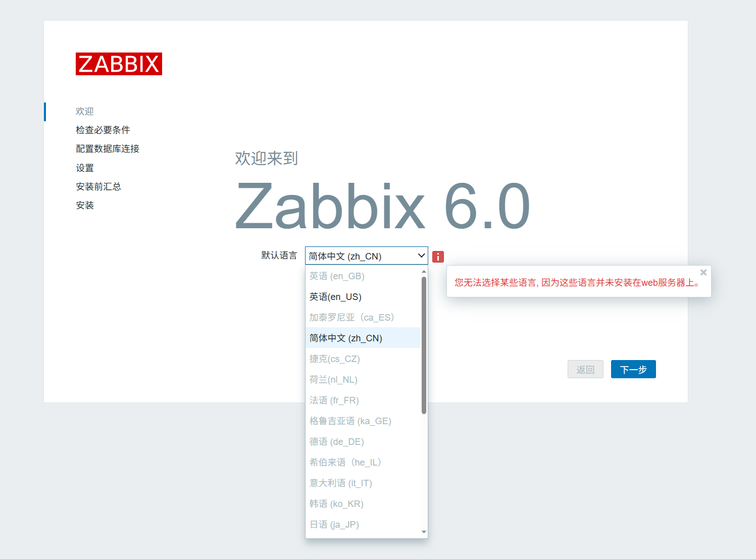Click the 返回 back button

pyautogui.click(x=585, y=369)
